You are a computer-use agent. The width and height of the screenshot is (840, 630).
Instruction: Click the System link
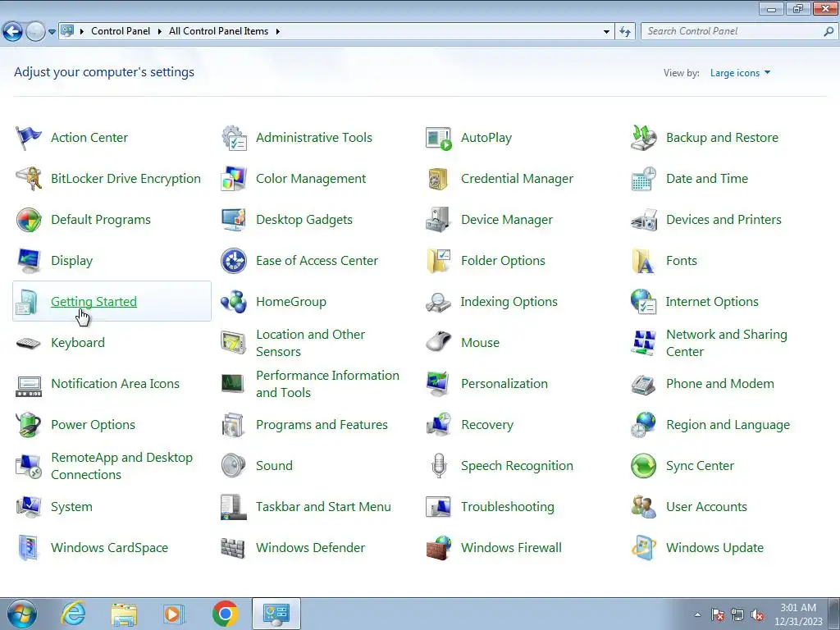tap(71, 507)
